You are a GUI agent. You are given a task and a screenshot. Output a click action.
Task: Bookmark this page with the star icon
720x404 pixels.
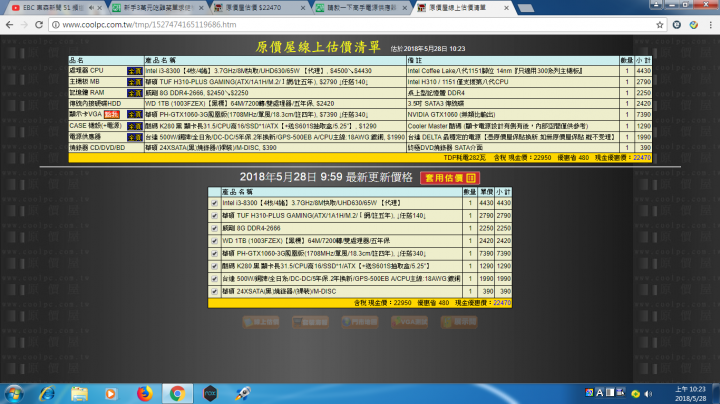pyautogui.click(x=660, y=25)
